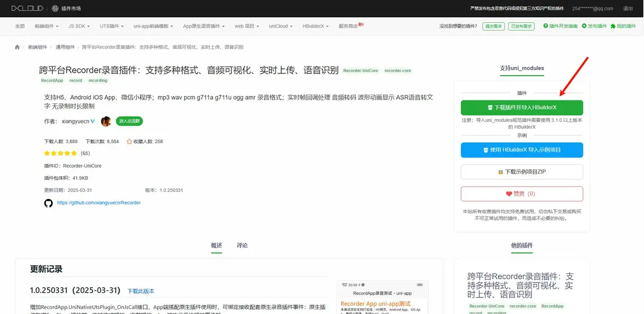Screen dimensions: 644x314
Task: Click recorder-core tag beside the main title
Action: [398, 70]
